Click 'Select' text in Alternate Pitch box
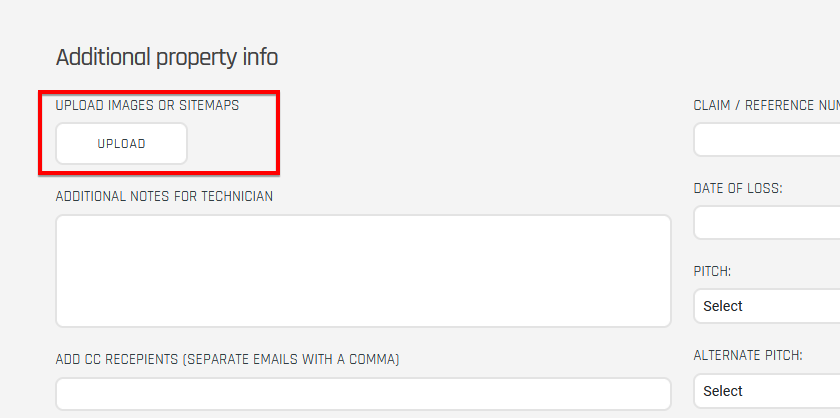This screenshot has height=418, width=840. [723, 391]
